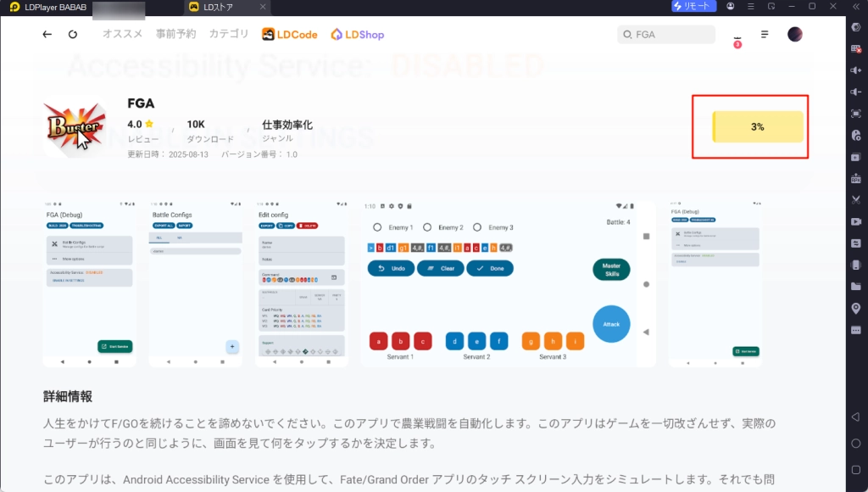The image size is (868, 492).
Task: Click the 3% download progress button
Action: 757,127
